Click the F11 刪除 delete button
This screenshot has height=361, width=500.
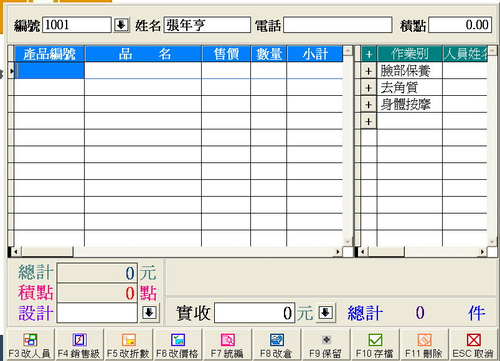pyautogui.click(x=424, y=345)
